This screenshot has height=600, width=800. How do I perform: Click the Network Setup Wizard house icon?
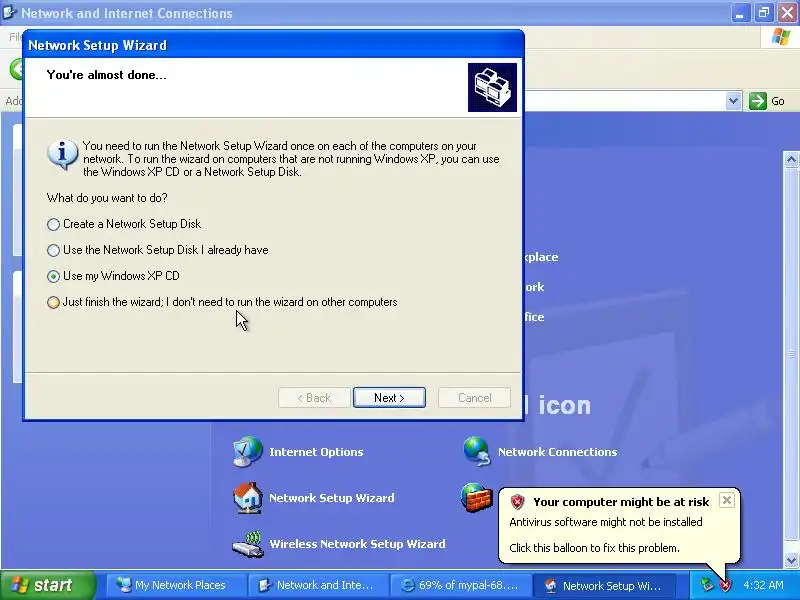(248, 497)
